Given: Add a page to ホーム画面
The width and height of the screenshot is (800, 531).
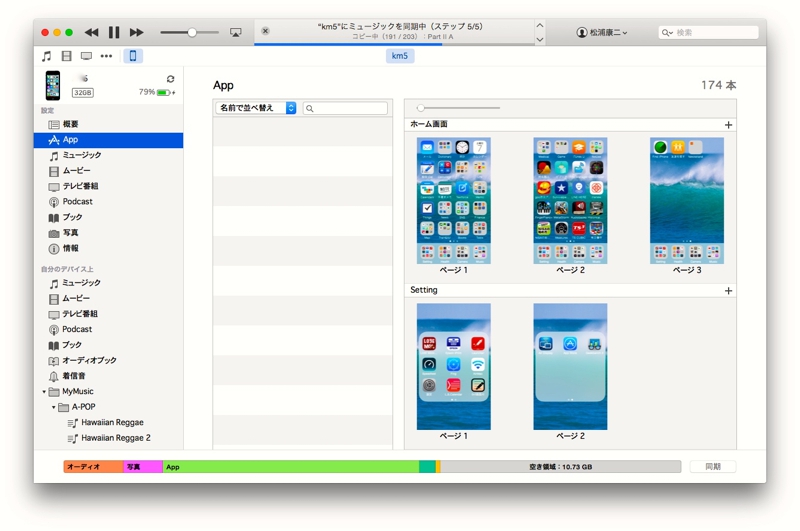Looking at the screenshot, I should point(728,125).
